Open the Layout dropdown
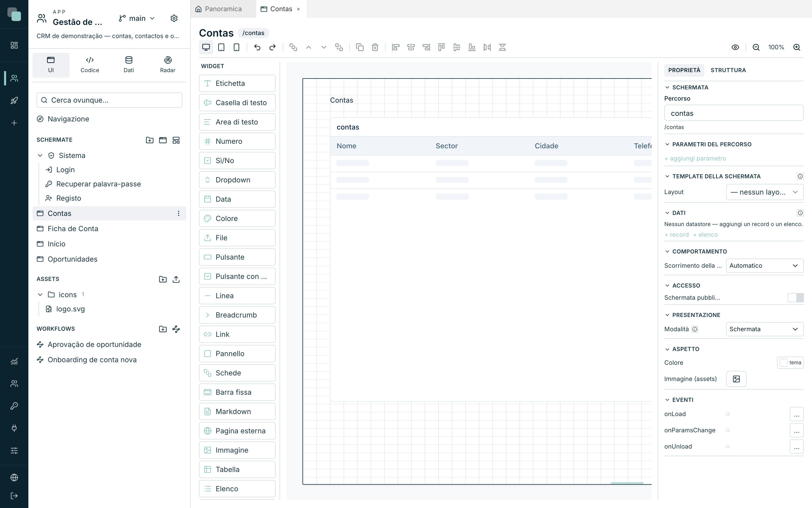The image size is (812, 508). click(765, 192)
